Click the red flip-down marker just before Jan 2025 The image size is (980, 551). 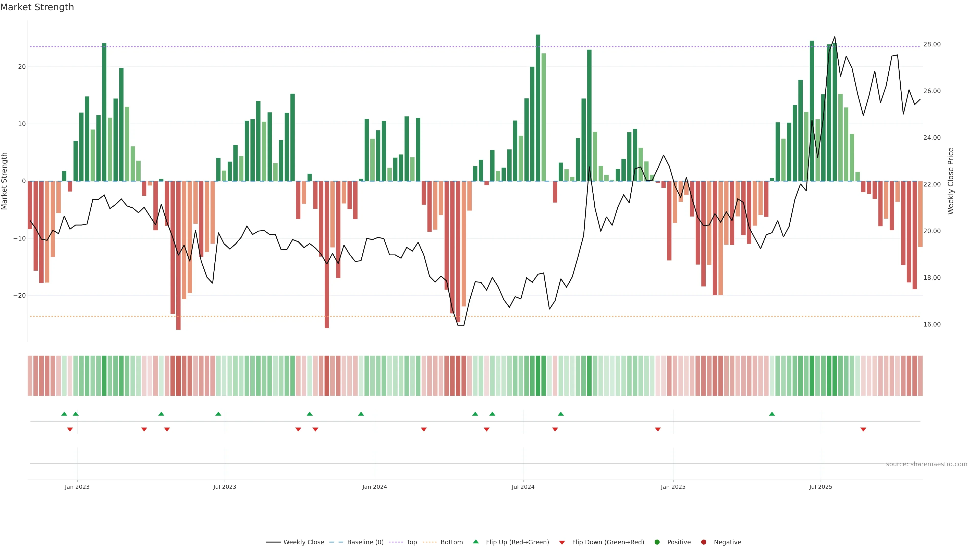coord(658,429)
